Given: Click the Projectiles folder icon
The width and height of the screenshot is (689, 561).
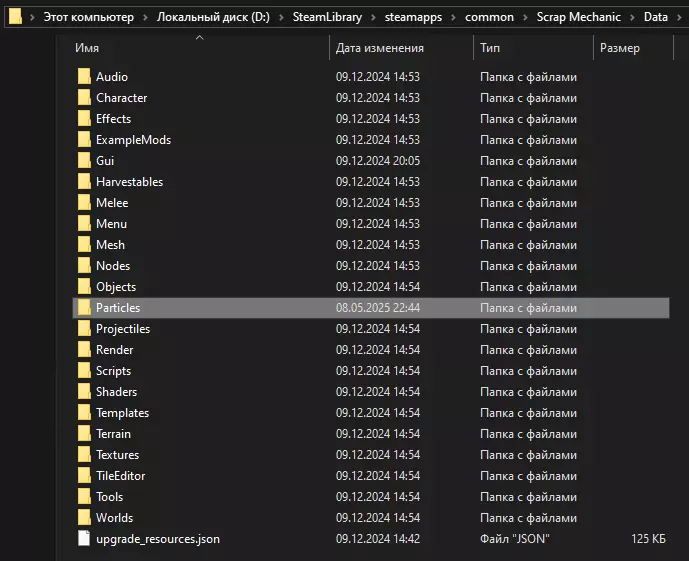Looking at the screenshot, I should 84,329.
